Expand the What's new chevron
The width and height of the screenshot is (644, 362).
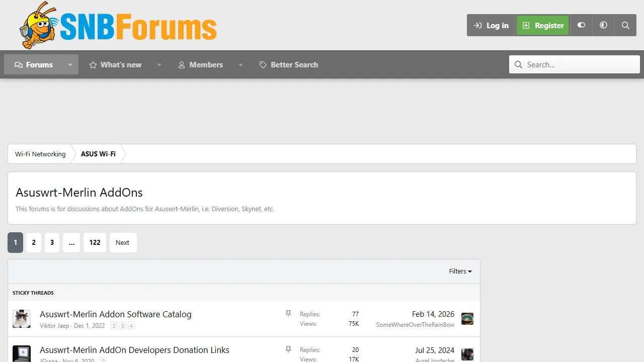coord(159,64)
